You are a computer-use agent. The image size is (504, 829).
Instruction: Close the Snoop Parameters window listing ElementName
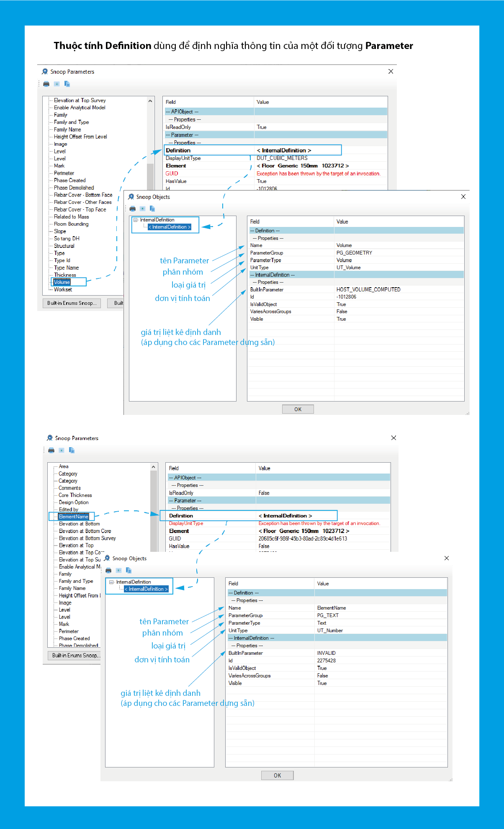pos(393,438)
